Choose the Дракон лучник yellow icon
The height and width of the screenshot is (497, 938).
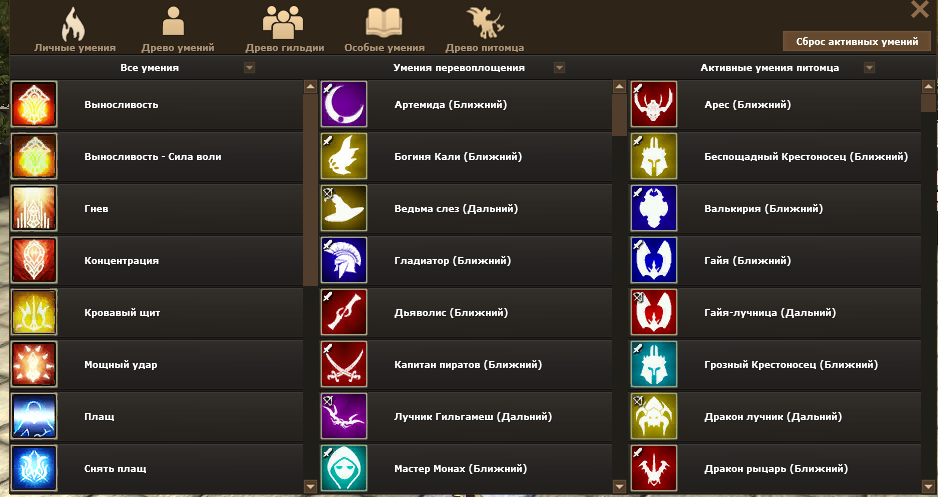(x=654, y=417)
